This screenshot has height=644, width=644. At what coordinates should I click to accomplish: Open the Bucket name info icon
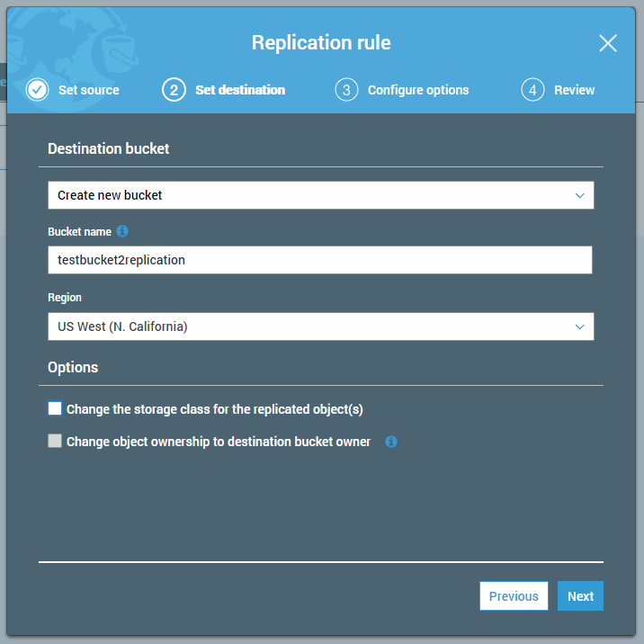(x=122, y=231)
